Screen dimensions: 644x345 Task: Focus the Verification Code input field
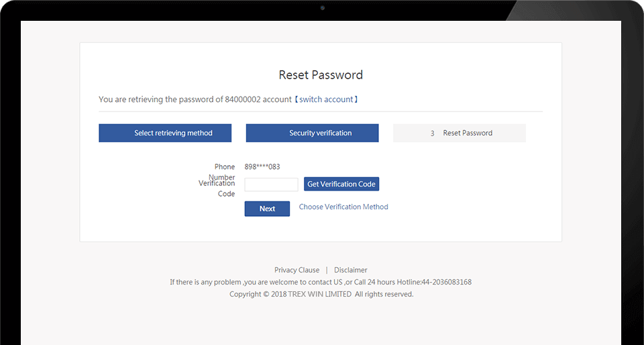tap(271, 185)
